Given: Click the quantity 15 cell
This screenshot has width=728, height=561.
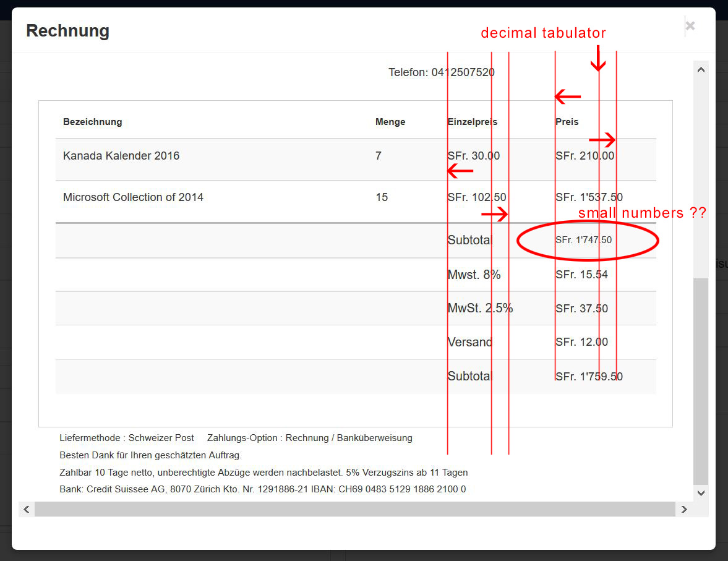Looking at the screenshot, I should click(382, 197).
